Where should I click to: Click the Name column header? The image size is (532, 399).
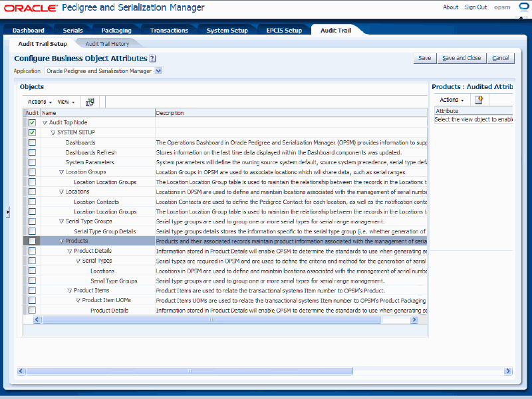98,113
